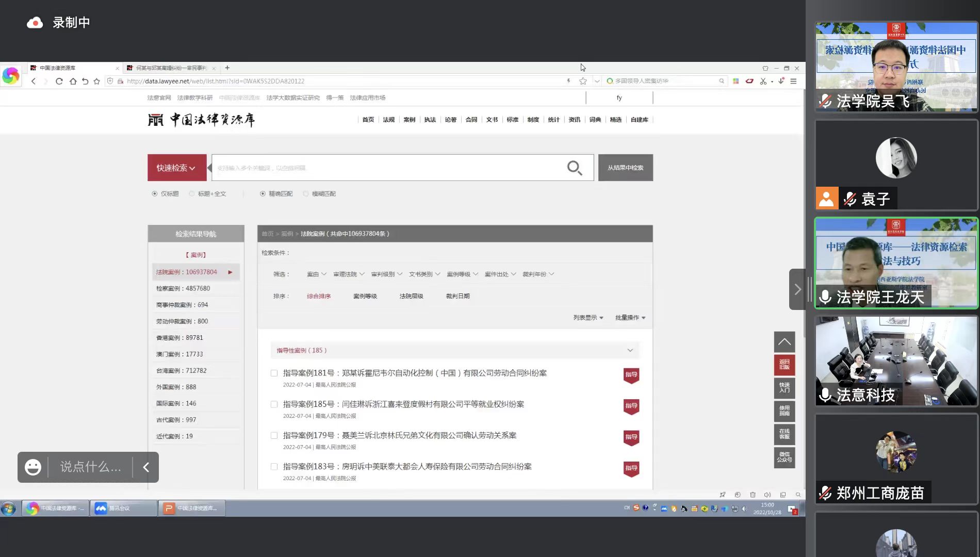Expand participant panel arrow handle
The width and height of the screenshot is (980, 557).
(x=797, y=289)
